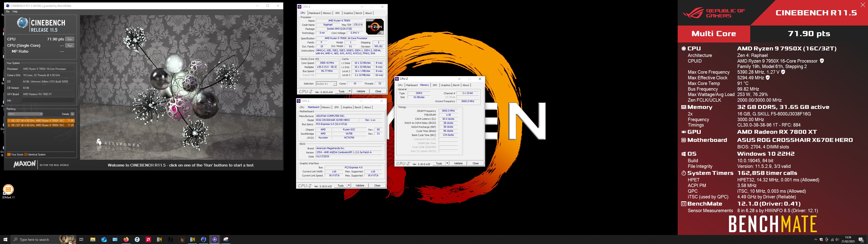
Task: Open the File menu in Cinebench
Action: pos(7,12)
